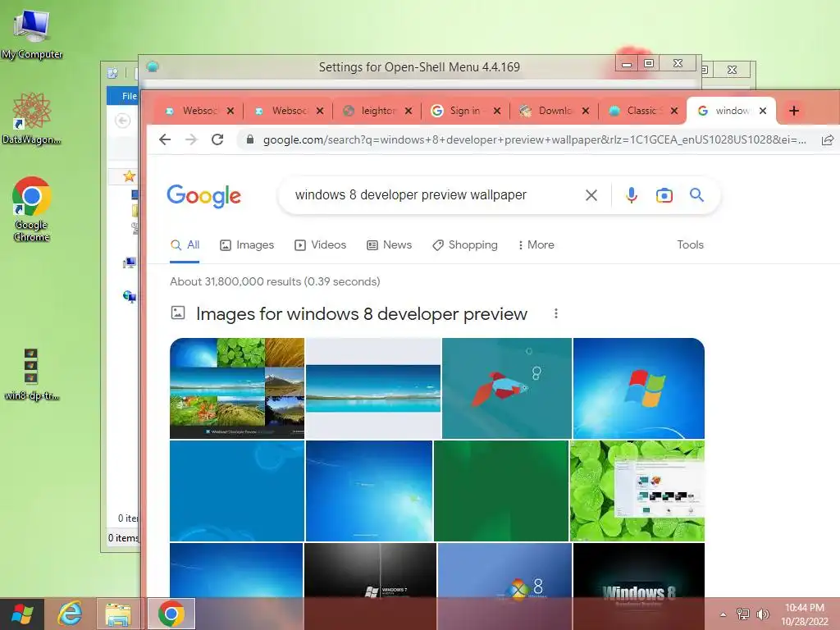Launch Internet Explorer from the taskbar
This screenshot has height=630, width=840.
[x=70, y=614]
